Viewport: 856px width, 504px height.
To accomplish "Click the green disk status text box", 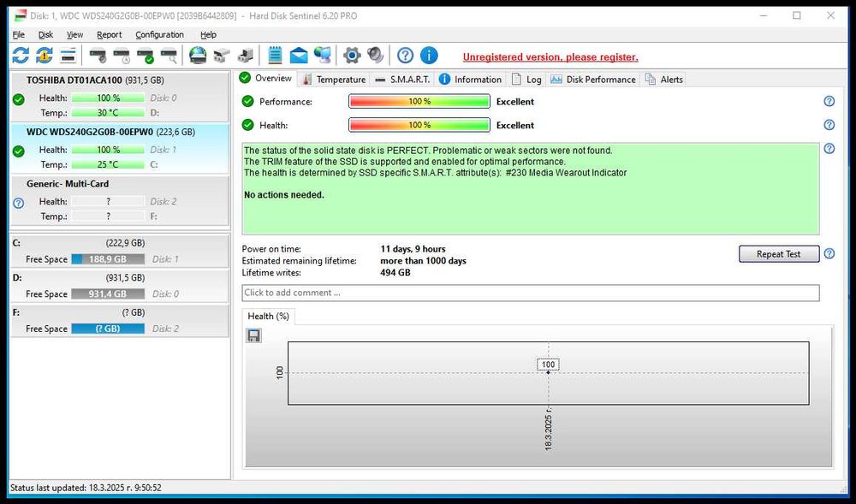I will (x=530, y=189).
